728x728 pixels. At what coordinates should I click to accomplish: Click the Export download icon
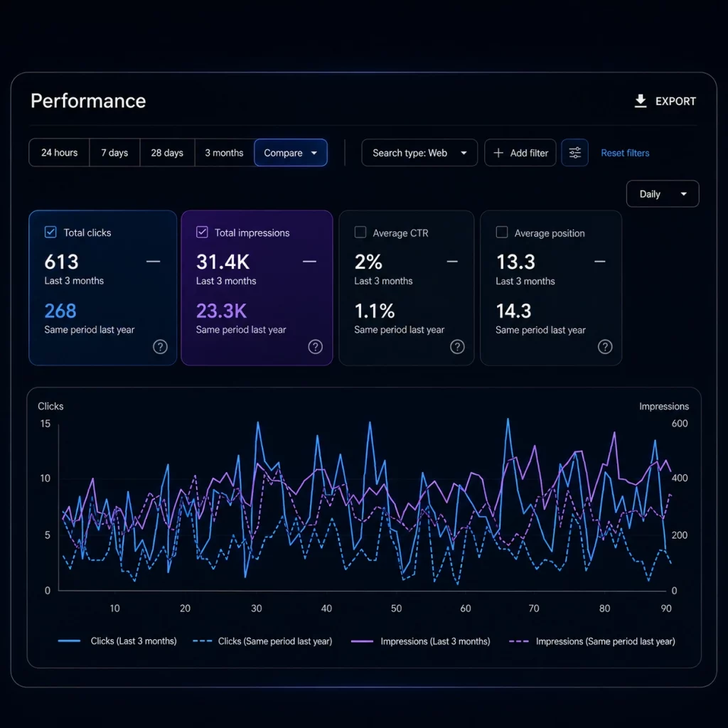pyautogui.click(x=641, y=101)
